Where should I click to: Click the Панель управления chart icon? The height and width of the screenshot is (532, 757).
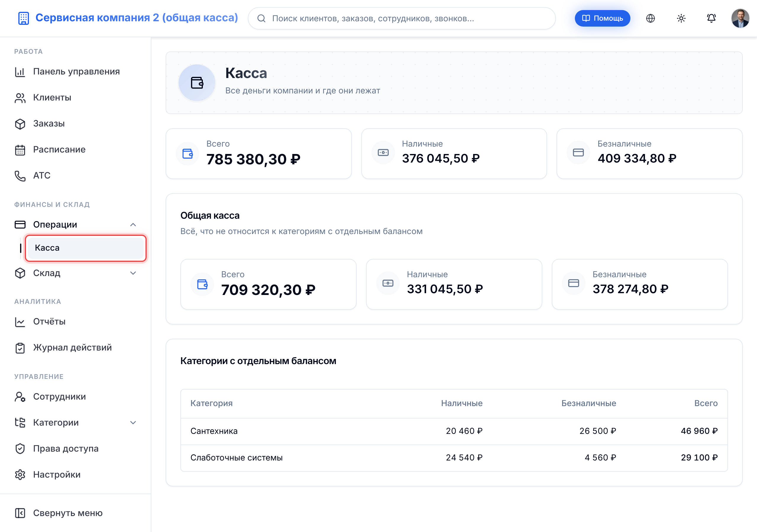20,72
